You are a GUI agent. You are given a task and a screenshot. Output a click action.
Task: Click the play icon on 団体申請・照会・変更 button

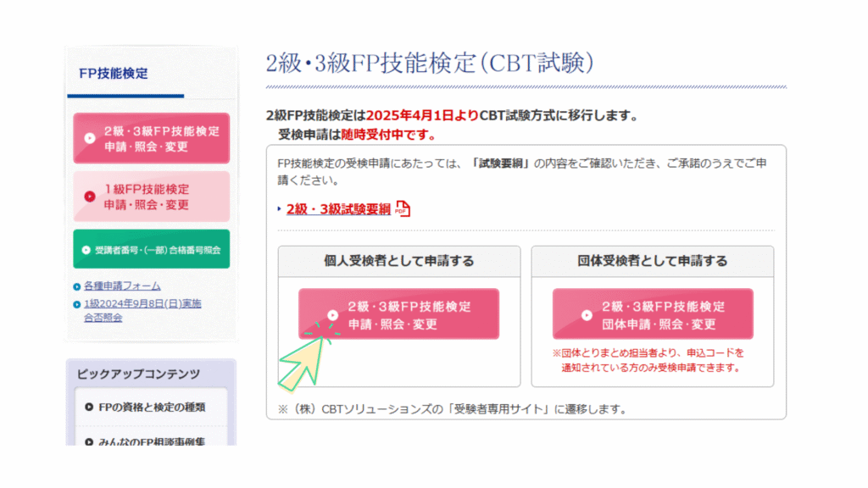[587, 314]
